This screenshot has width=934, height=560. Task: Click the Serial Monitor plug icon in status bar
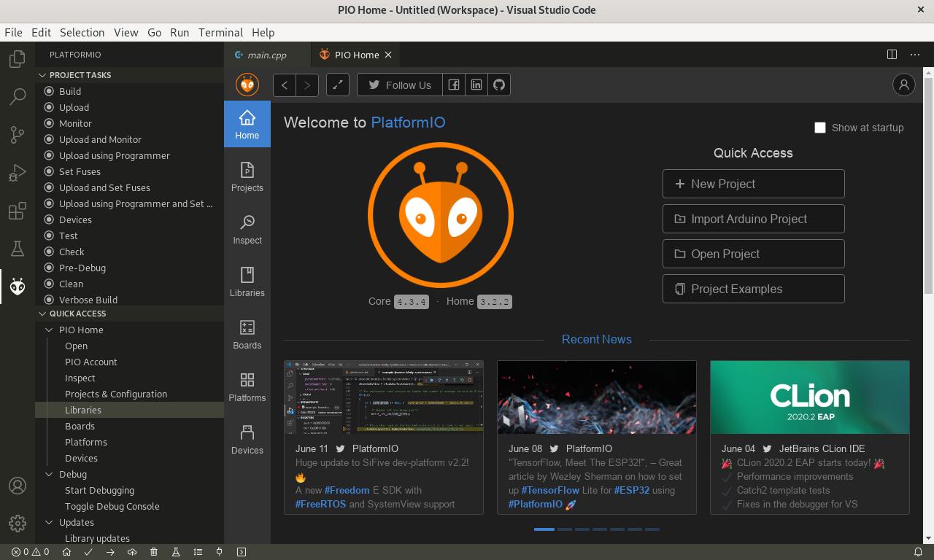[220, 552]
